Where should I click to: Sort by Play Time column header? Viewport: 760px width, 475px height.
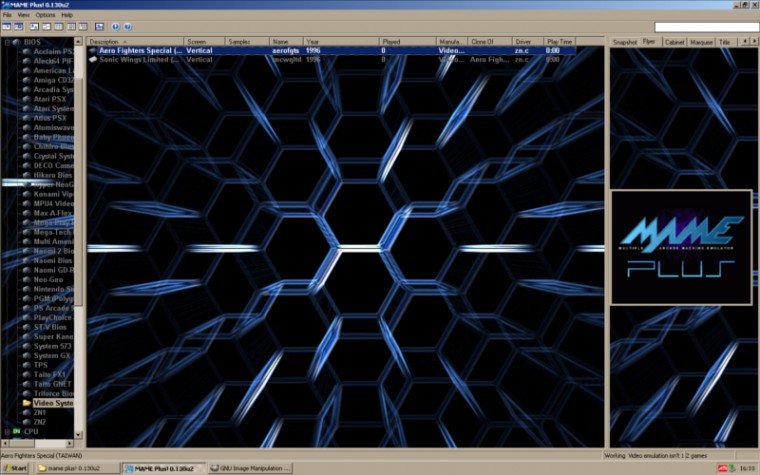point(559,42)
